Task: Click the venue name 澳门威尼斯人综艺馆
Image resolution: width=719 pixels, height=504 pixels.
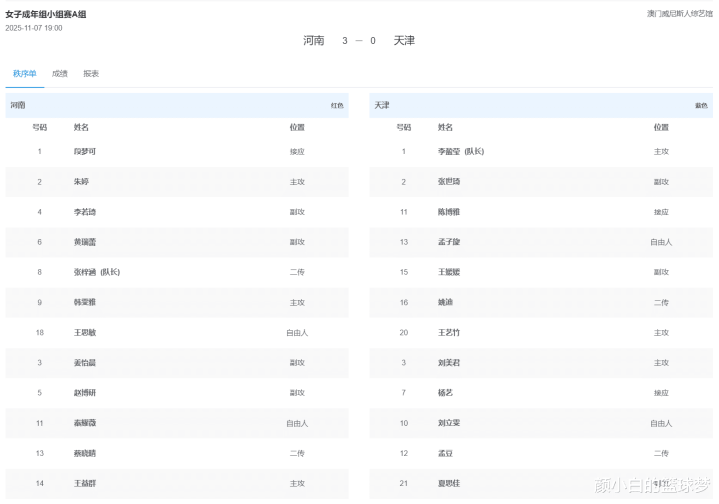Action: [680, 14]
